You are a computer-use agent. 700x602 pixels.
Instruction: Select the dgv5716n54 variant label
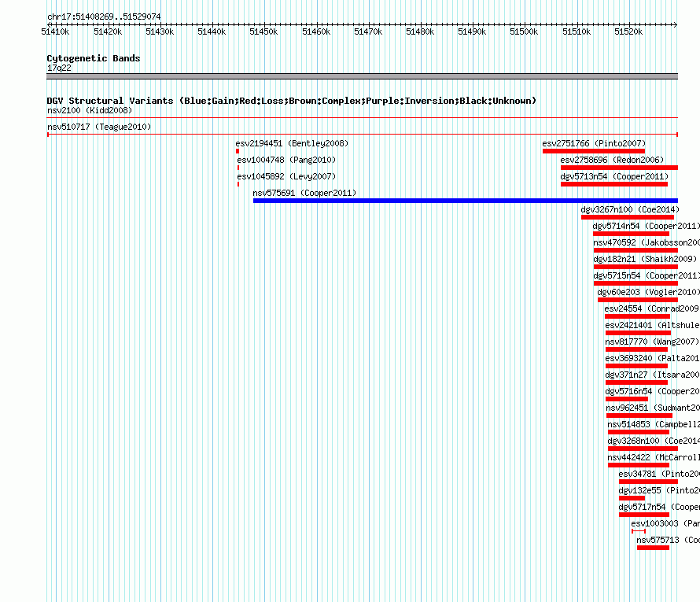(x=652, y=391)
